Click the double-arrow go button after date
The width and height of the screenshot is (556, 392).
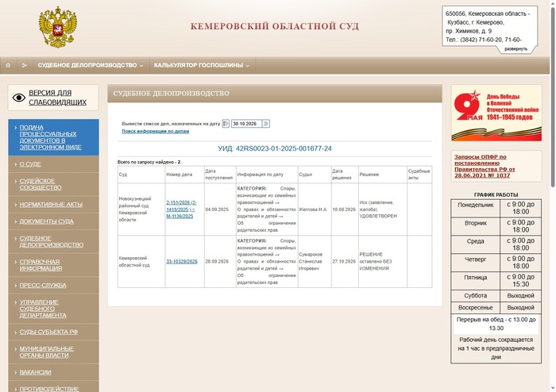(266, 124)
